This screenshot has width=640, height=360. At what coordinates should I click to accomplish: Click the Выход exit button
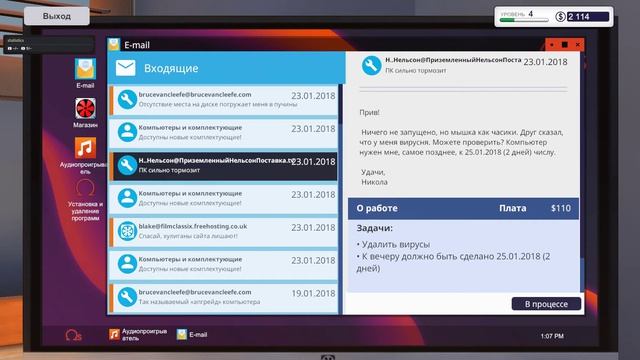pyautogui.click(x=57, y=16)
